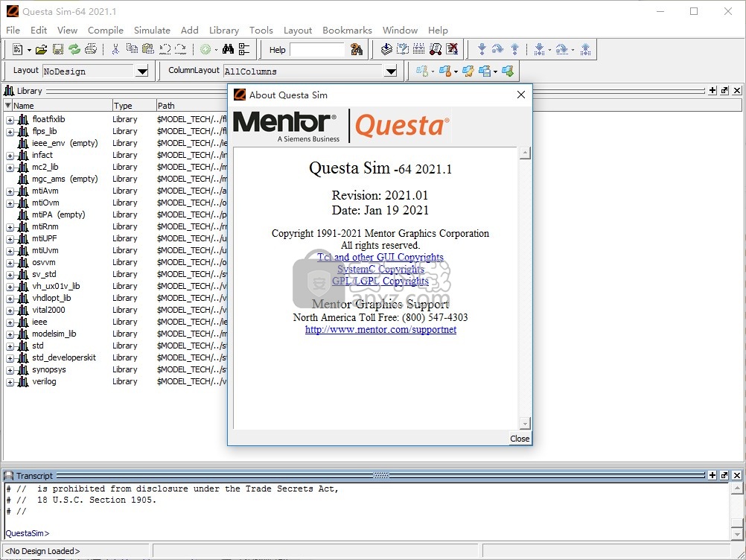Expand the vital2000 library node
Image resolution: width=746 pixels, height=560 pixels.
point(10,311)
